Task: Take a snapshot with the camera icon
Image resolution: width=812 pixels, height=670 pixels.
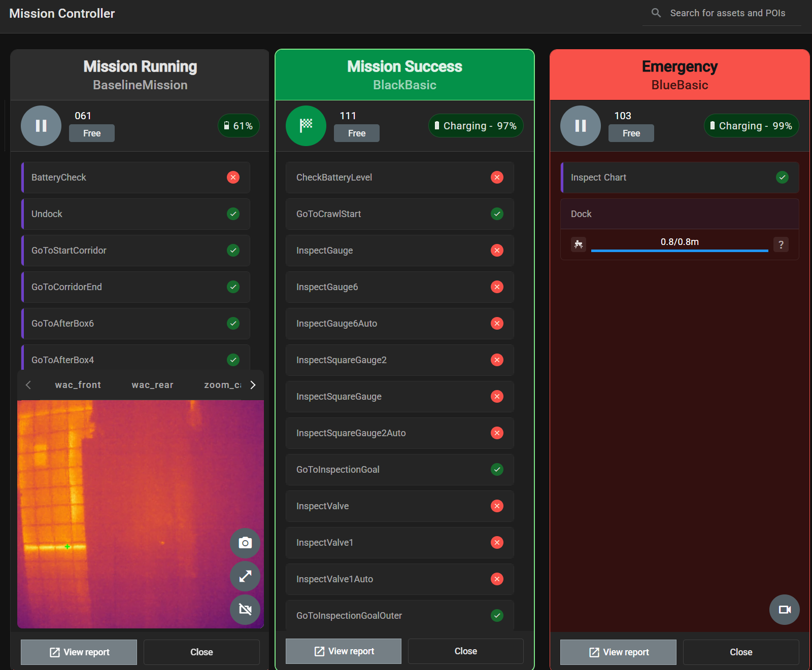Action: click(245, 543)
